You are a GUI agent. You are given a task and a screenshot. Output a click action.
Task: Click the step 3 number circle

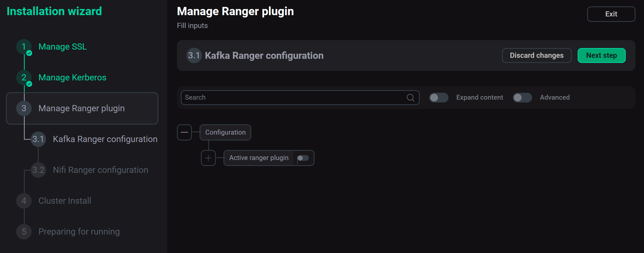[24, 108]
